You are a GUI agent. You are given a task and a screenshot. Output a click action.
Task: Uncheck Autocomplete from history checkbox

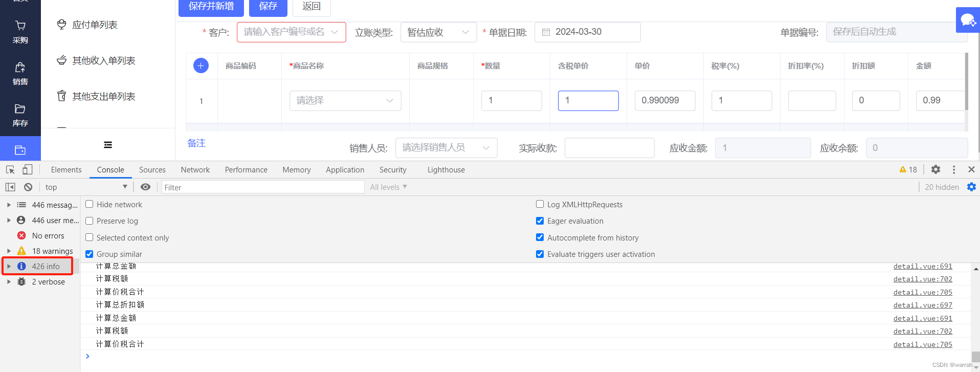[540, 237]
